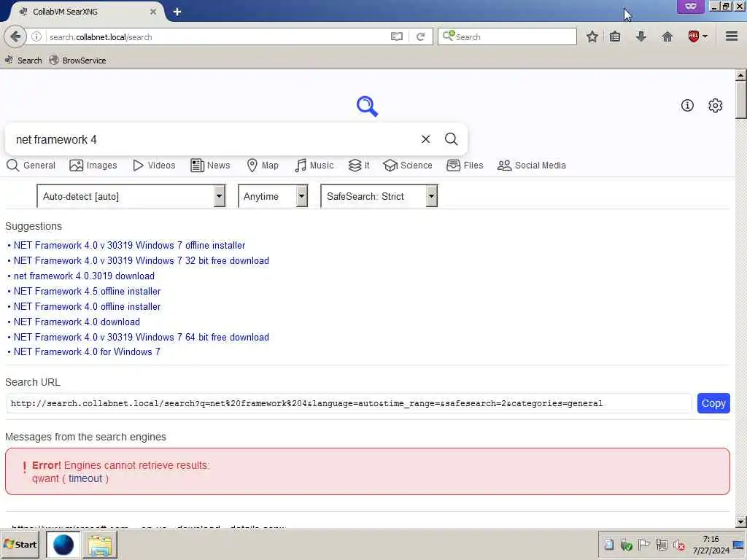The image size is (747, 560).
Task: Switch to Files category
Action: tap(465, 166)
